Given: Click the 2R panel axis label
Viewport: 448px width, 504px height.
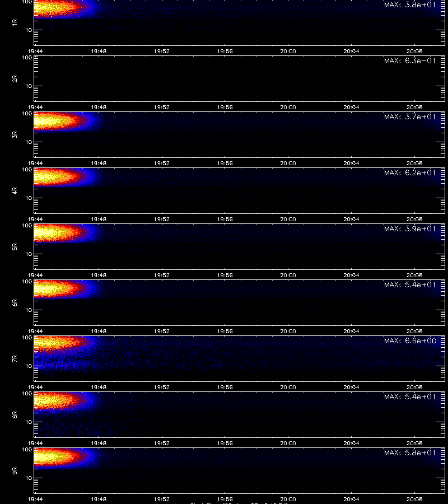Looking at the screenshot, I should click(15, 79).
